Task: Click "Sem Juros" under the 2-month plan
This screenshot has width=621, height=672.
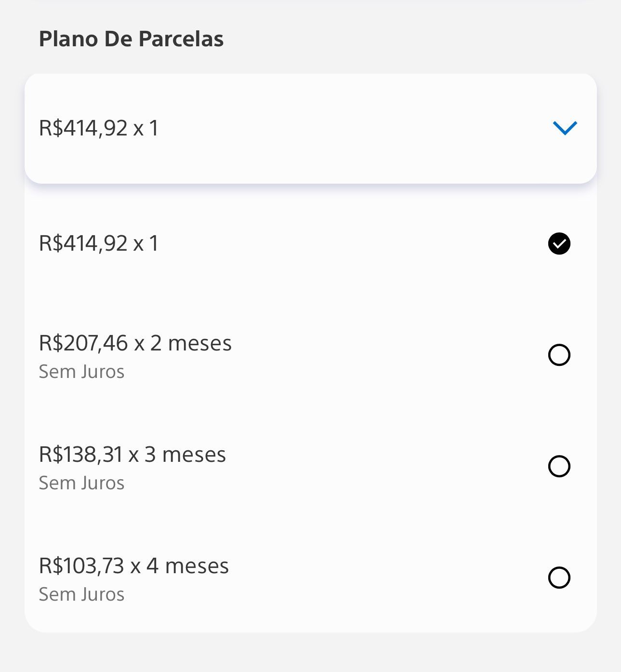Action: (x=81, y=372)
